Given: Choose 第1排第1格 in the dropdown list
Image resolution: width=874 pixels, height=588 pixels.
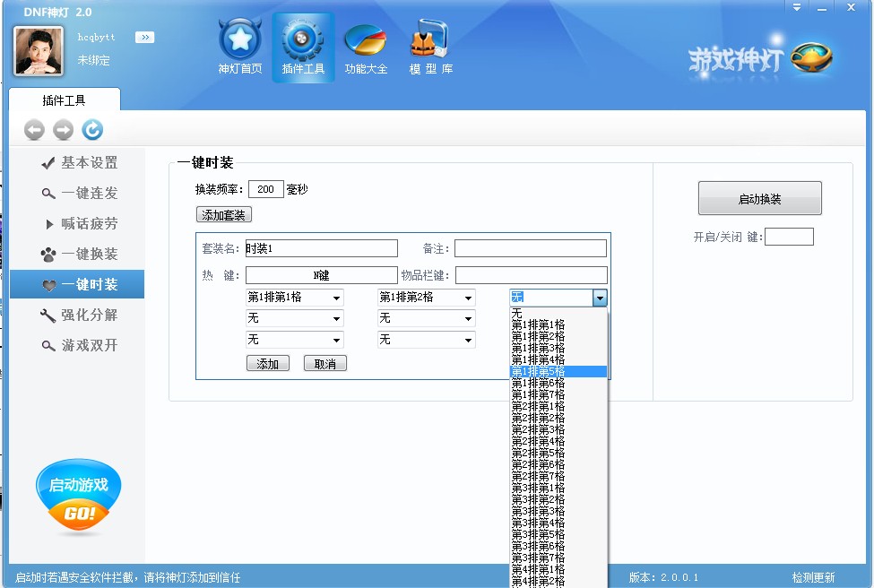Looking at the screenshot, I should [x=558, y=324].
